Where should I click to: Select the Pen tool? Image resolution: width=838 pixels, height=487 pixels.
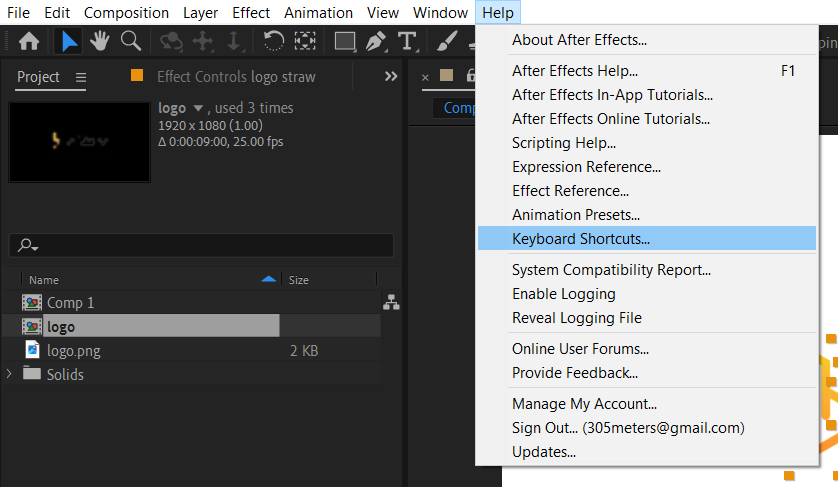coord(376,41)
